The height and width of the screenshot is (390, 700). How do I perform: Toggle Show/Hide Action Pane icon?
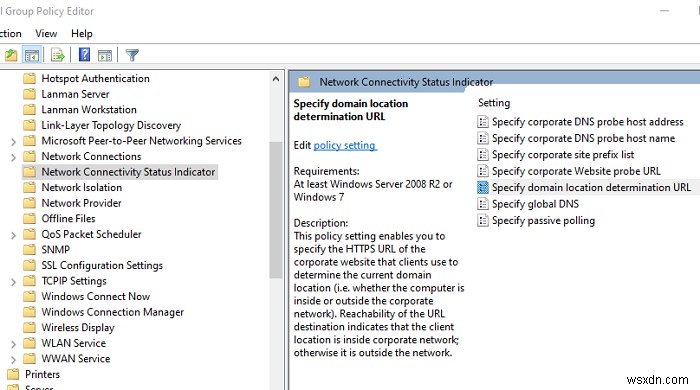click(x=105, y=55)
